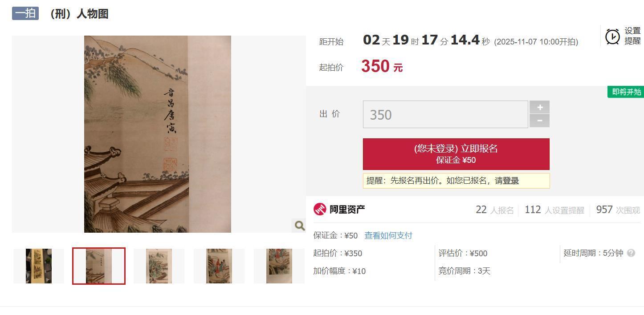The width and height of the screenshot is (644, 315).
Task: Click the green 即将开始 status tag
Action: point(626,92)
